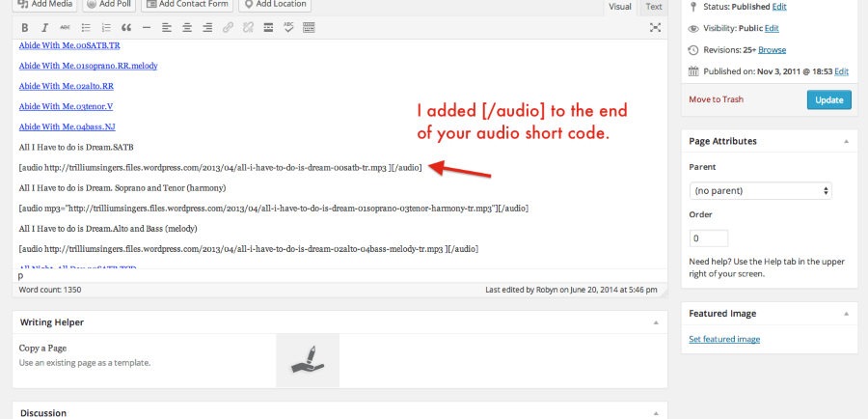Screen dimensions: 868x419
Task: Click the Insert link icon
Action: (228, 28)
